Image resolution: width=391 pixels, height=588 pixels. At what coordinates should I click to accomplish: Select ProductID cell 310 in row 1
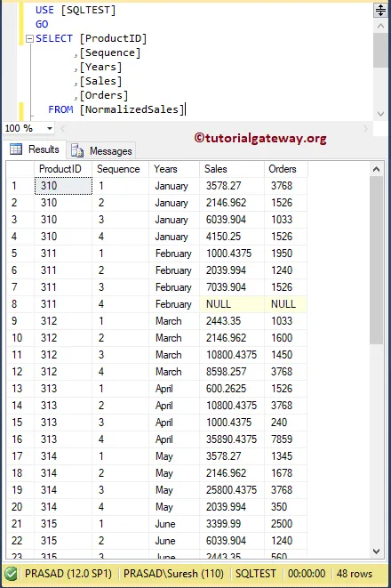pos(63,186)
